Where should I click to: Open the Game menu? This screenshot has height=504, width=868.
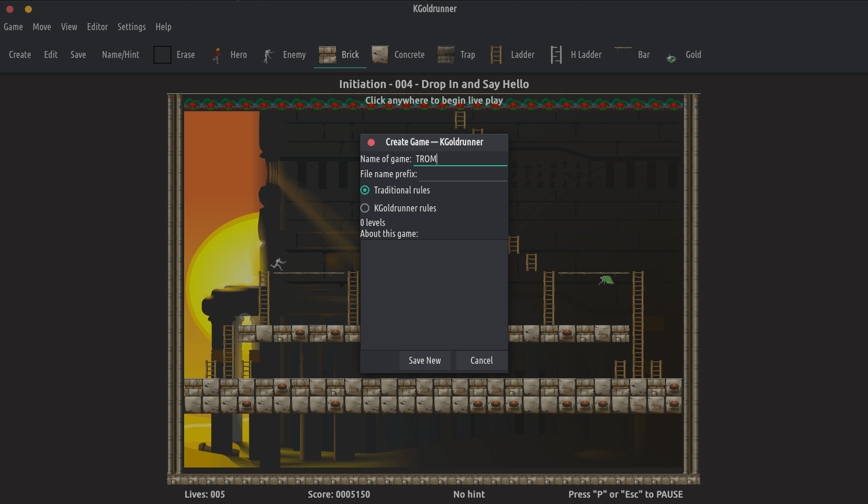[13, 27]
